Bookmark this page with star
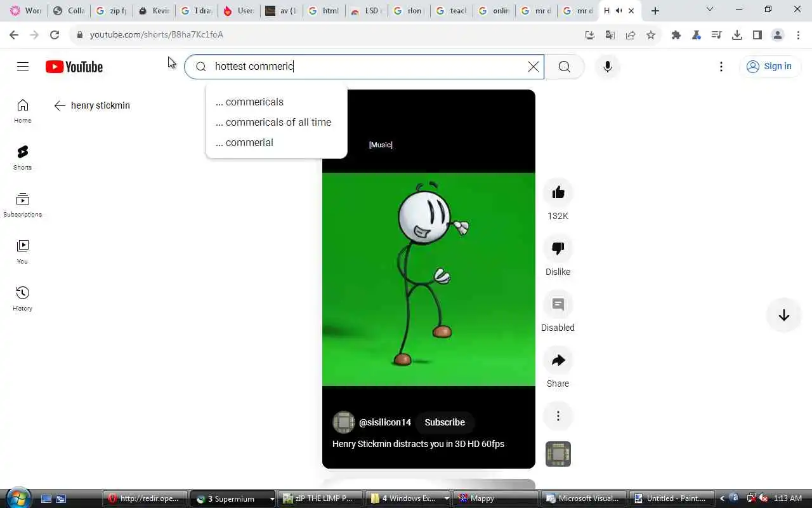This screenshot has height=508, width=812. click(651, 35)
